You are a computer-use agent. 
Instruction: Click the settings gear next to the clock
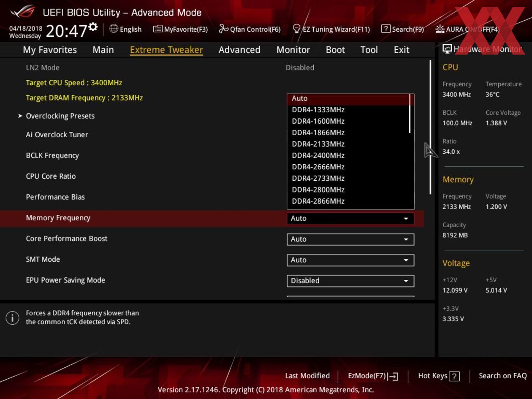pyautogui.click(x=93, y=27)
